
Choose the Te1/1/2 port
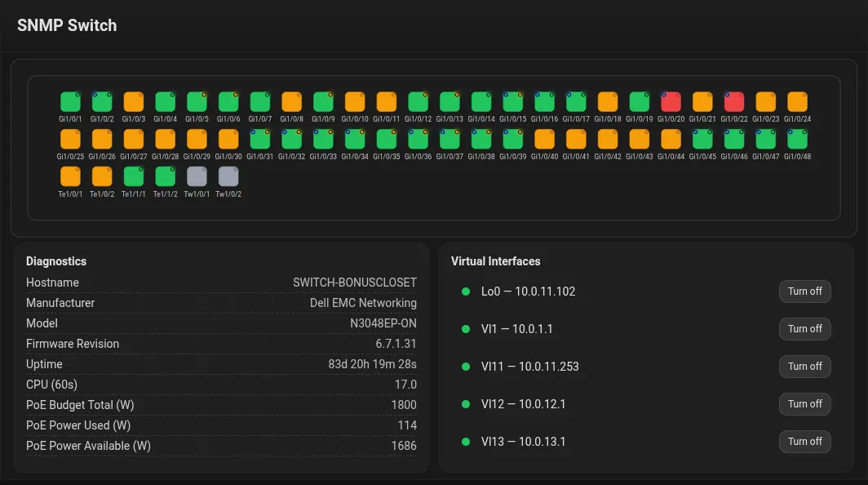click(165, 177)
